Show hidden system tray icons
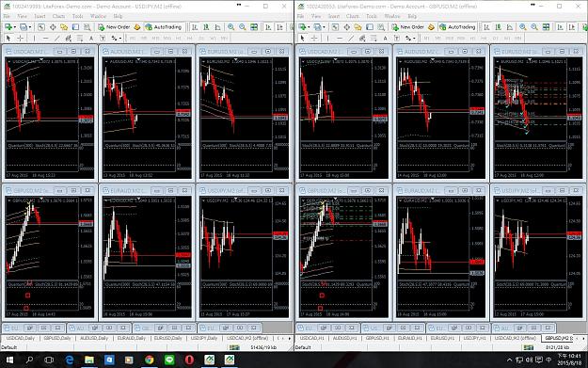Screen dimensions: 588x368 click(509, 360)
